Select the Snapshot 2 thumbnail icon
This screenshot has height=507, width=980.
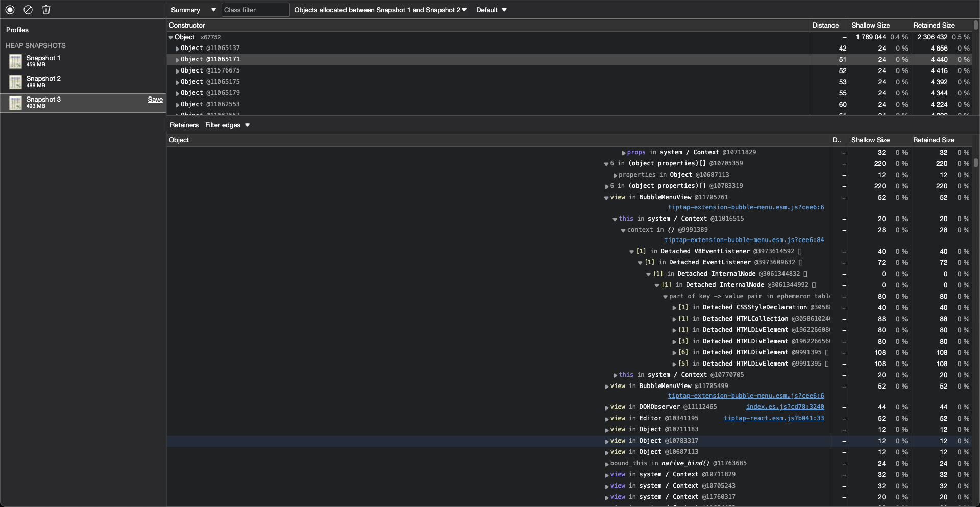click(x=16, y=82)
